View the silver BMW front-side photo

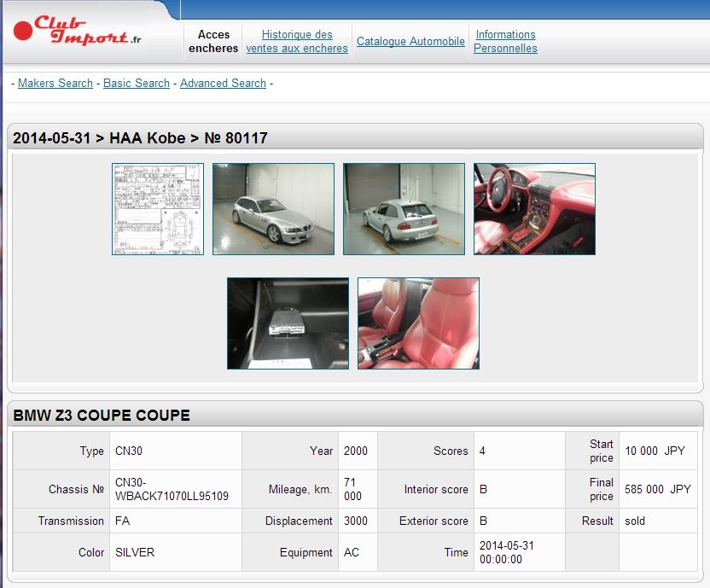tap(273, 209)
